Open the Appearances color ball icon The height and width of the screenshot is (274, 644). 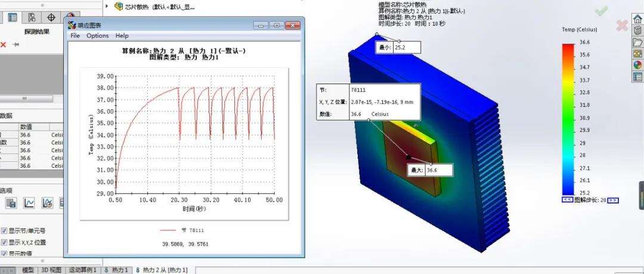click(x=637, y=65)
